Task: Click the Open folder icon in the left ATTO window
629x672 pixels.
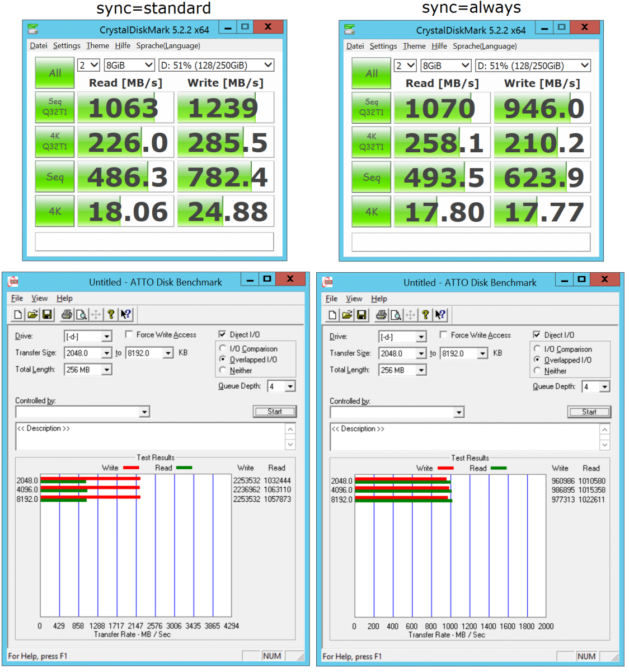Action: pos(32,315)
